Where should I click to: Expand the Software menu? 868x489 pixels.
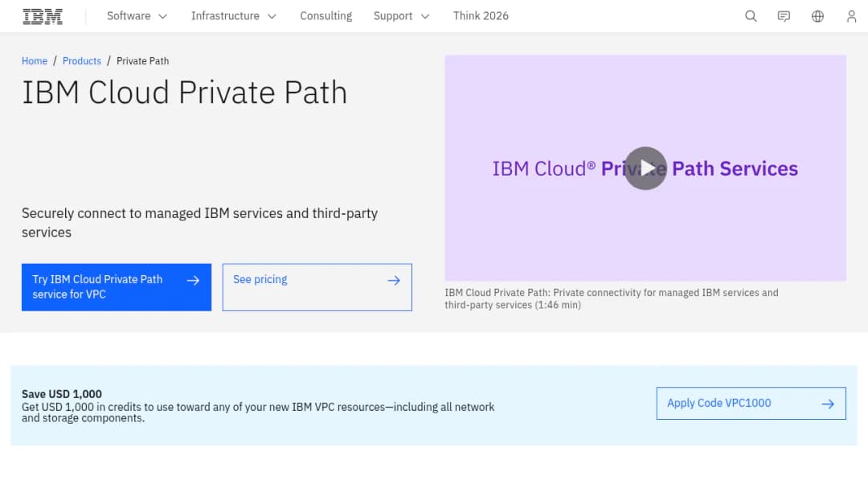[137, 16]
